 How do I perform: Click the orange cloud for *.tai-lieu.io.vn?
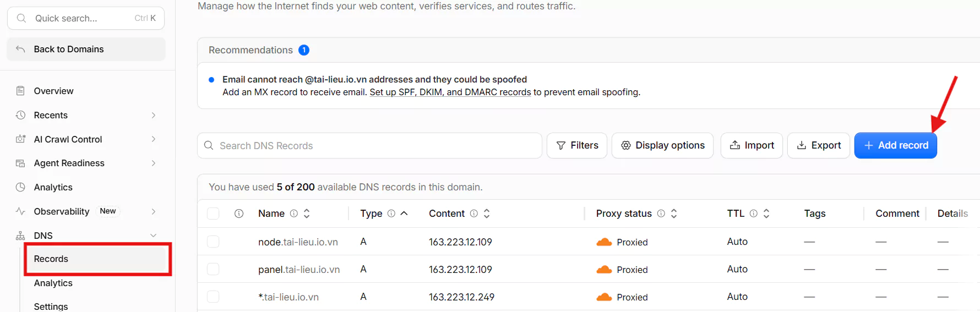click(x=604, y=297)
